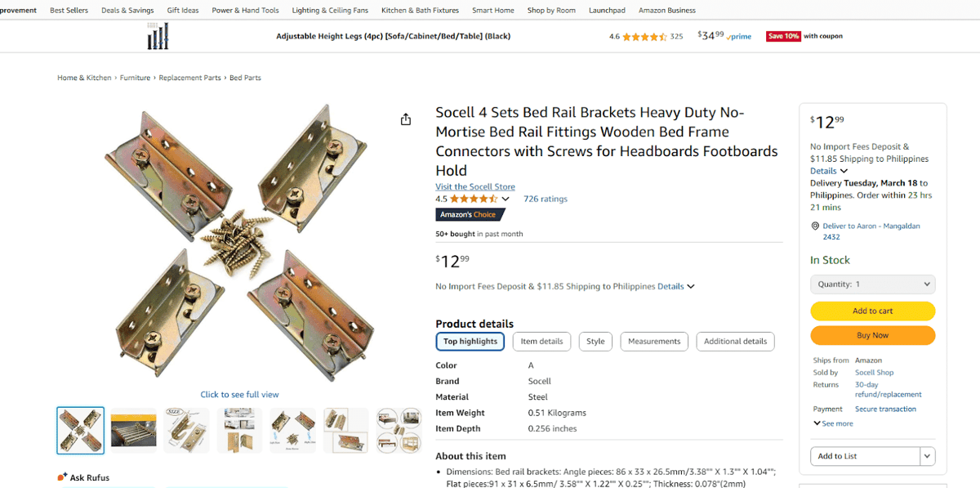
Task: Click the Ask Rufus icon
Action: click(x=62, y=477)
